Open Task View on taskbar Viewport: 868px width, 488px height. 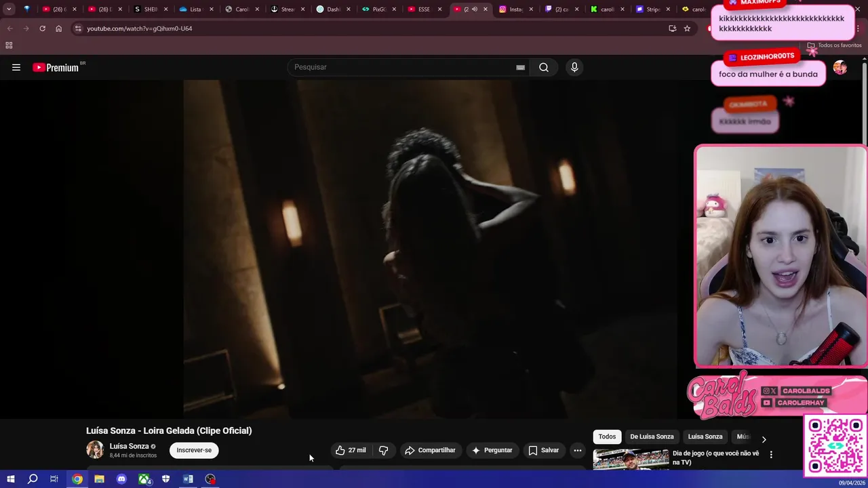(x=54, y=479)
